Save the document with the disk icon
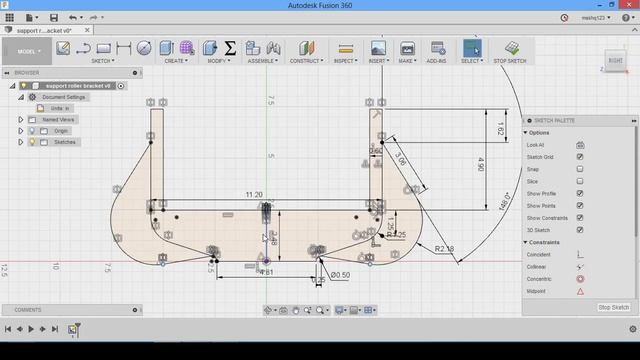 coord(54,18)
